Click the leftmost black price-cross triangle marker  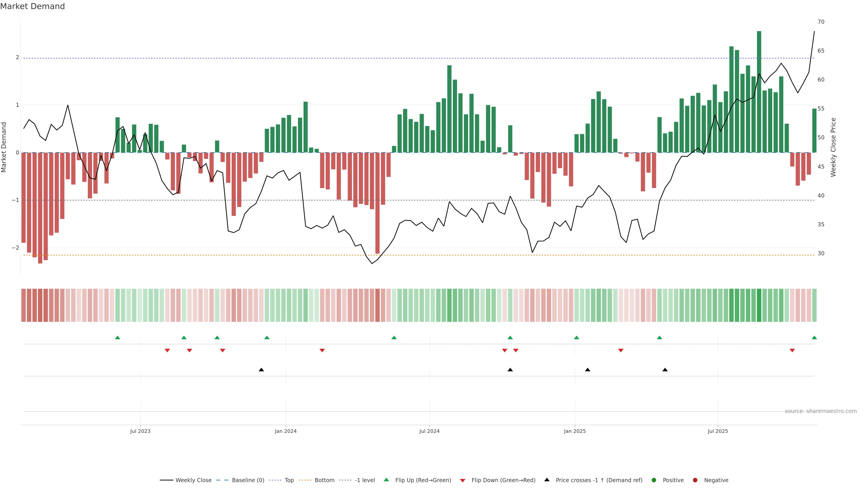[x=261, y=370]
